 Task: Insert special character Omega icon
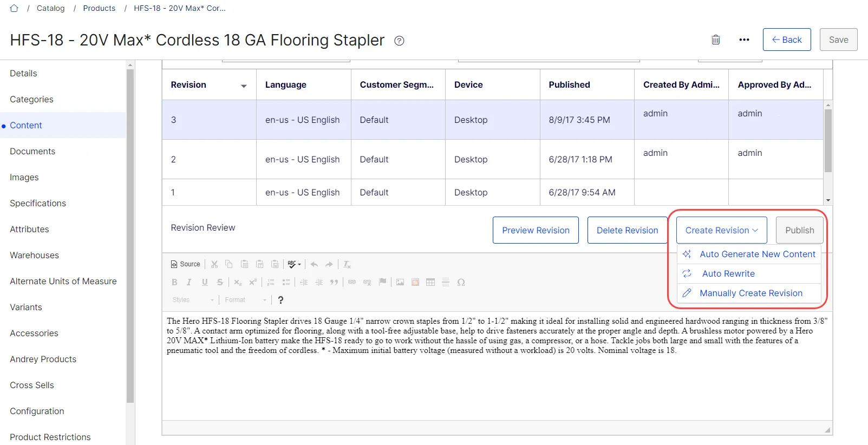pos(461,282)
